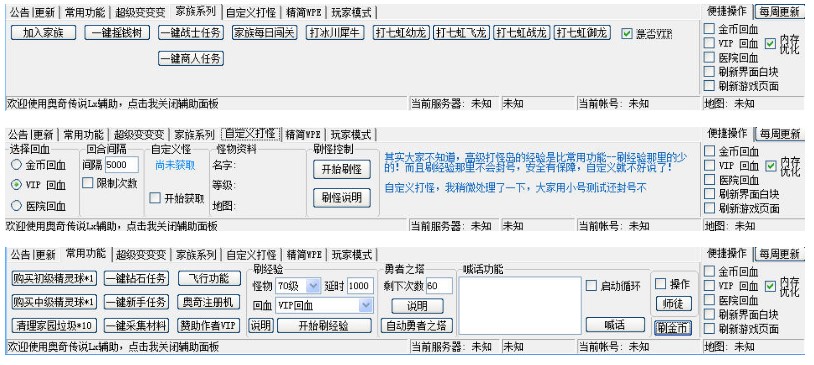This screenshot has width=814, height=365.
Task: Click the 清理家园垃圾*10 button
Action: pyautogui.click(x=55, y=326)
